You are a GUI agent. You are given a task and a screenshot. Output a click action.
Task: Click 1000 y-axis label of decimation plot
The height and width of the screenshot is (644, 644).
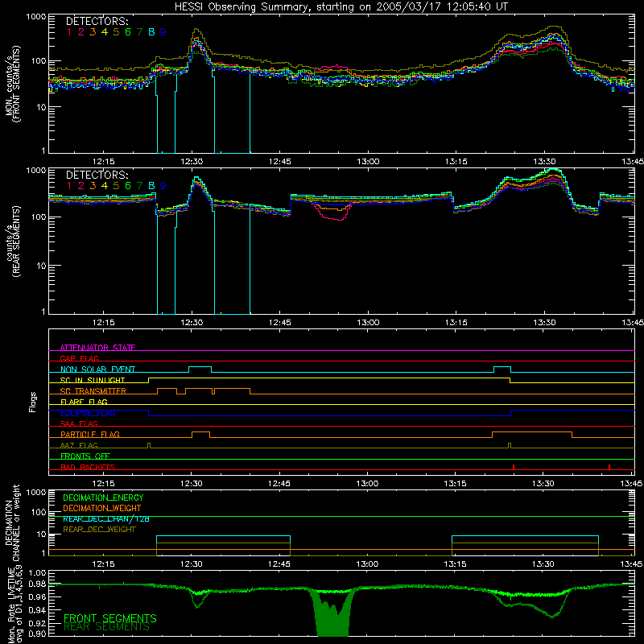(x=35, y=492)
